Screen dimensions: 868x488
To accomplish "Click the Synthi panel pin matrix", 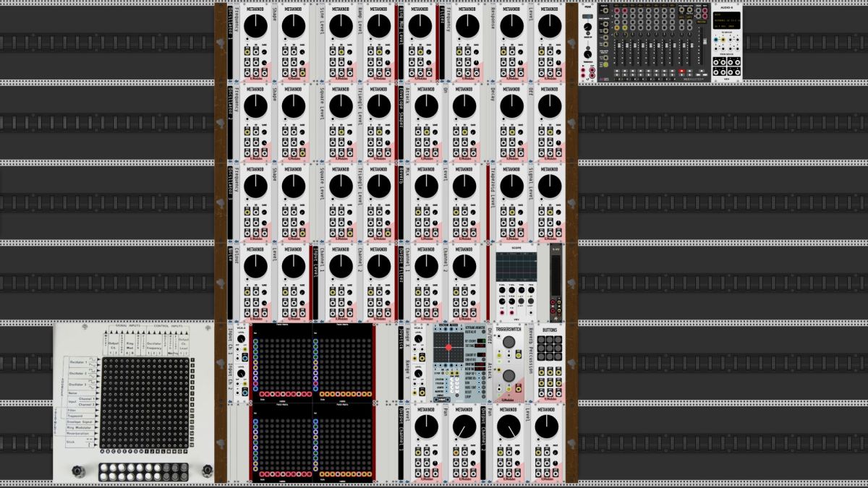I will [x=145, y=403].
